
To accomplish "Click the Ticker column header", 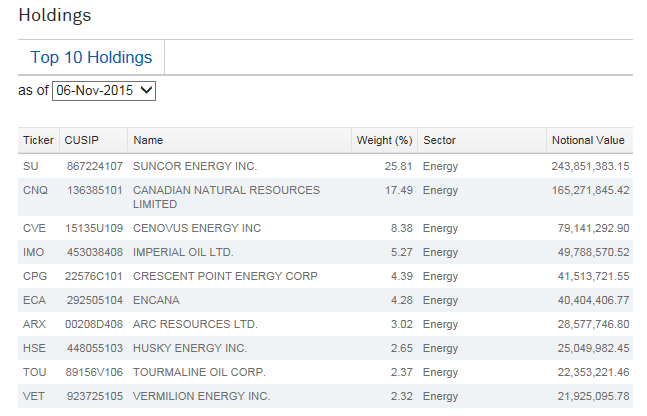I will [38, 140].
